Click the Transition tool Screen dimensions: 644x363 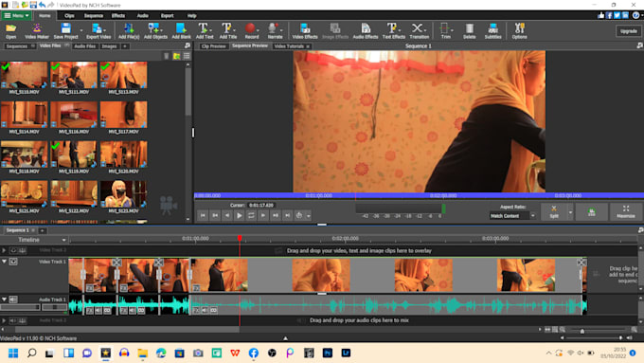(419, 31)
